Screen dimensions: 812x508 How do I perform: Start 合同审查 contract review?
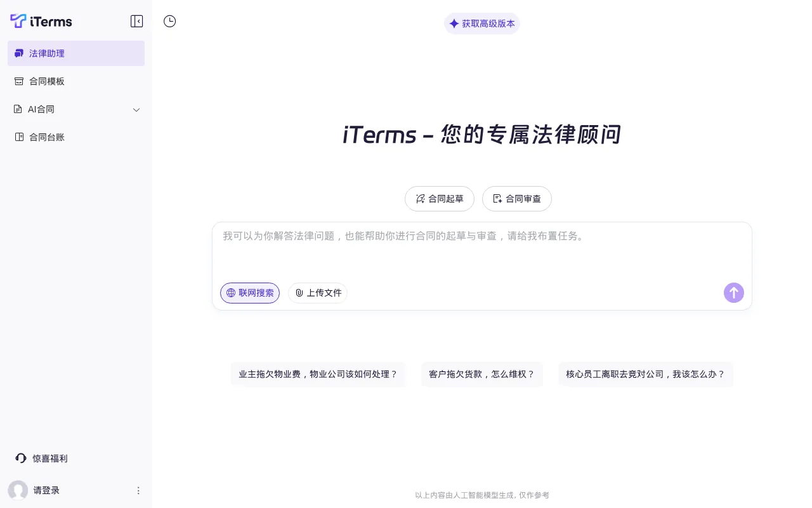coord(517,199)
